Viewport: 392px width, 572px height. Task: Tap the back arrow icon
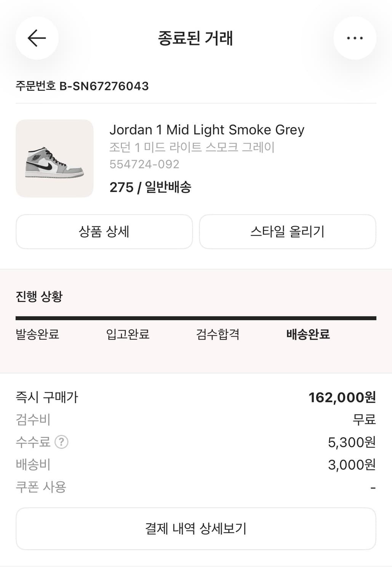(37, 38)
